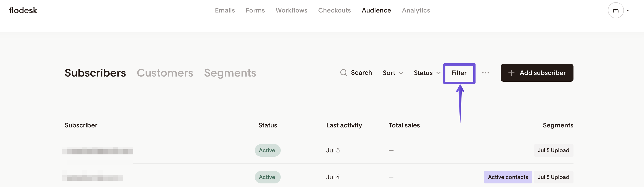644x187 pixels.
Task: Click the 'Jul 4' last activity cell
Action: [333, 177]
